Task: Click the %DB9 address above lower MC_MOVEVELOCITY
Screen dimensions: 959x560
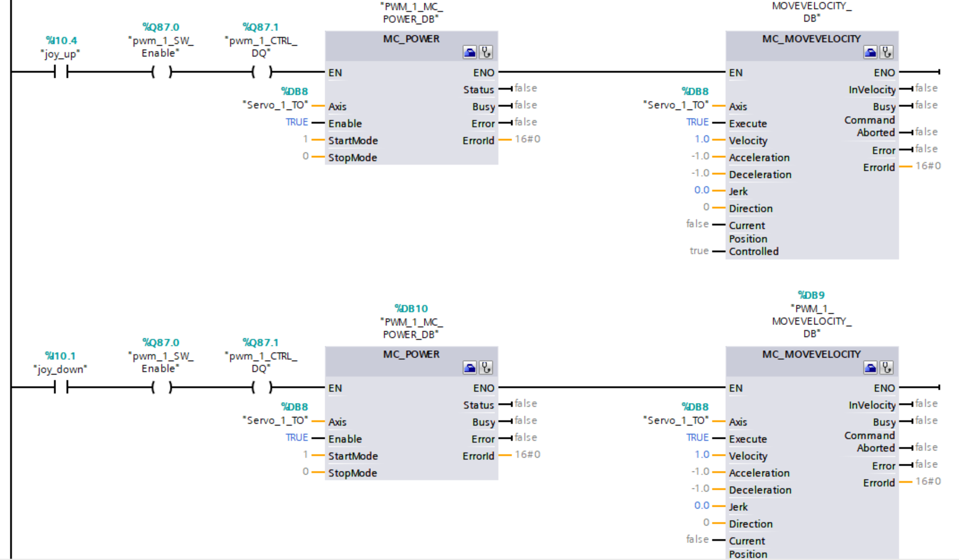Action: 811,295
